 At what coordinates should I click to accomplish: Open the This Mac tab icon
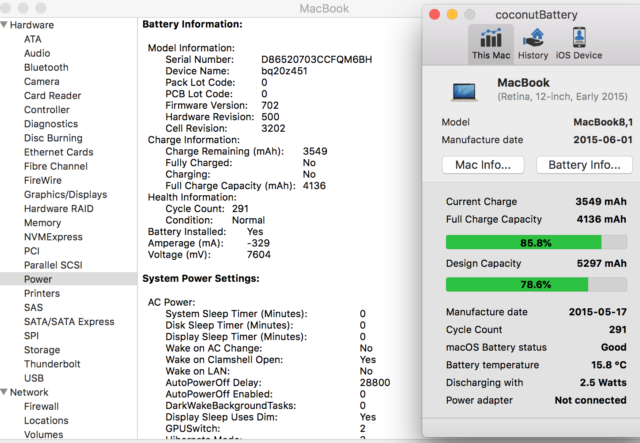click(x=491, y=38)
